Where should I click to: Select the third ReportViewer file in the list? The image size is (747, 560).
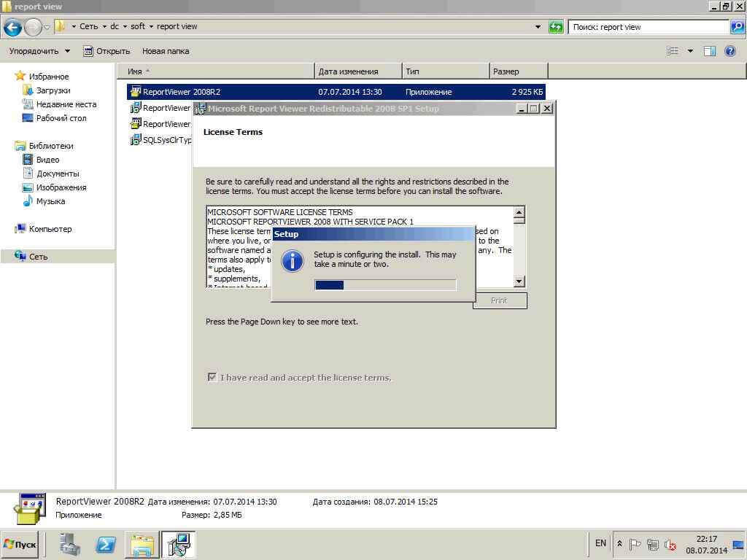pos(160,124)
